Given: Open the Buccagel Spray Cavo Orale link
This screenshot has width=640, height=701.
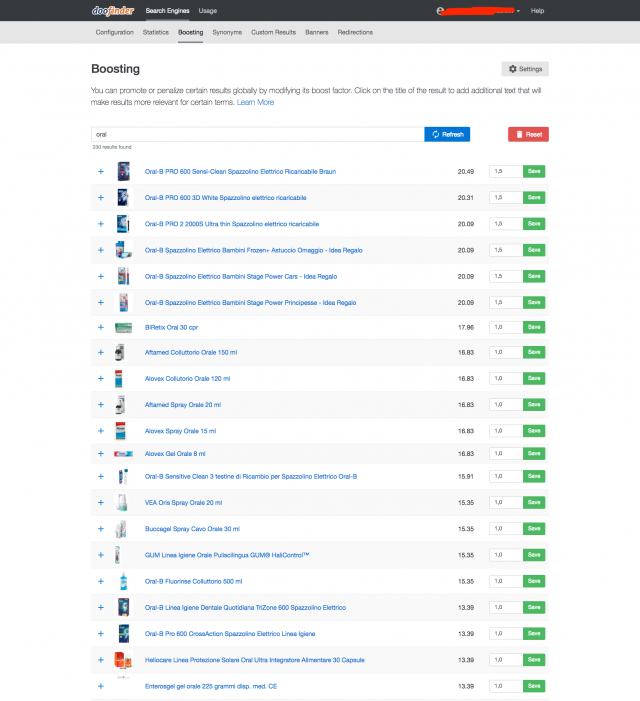Looking at the screenshot, I should (x=192, y=529).
